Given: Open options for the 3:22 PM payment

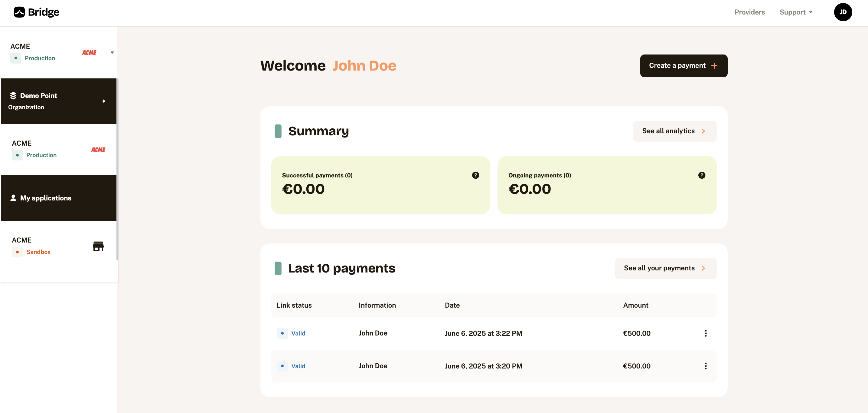Looking at the screenshot, I should [x=706, y=333].
